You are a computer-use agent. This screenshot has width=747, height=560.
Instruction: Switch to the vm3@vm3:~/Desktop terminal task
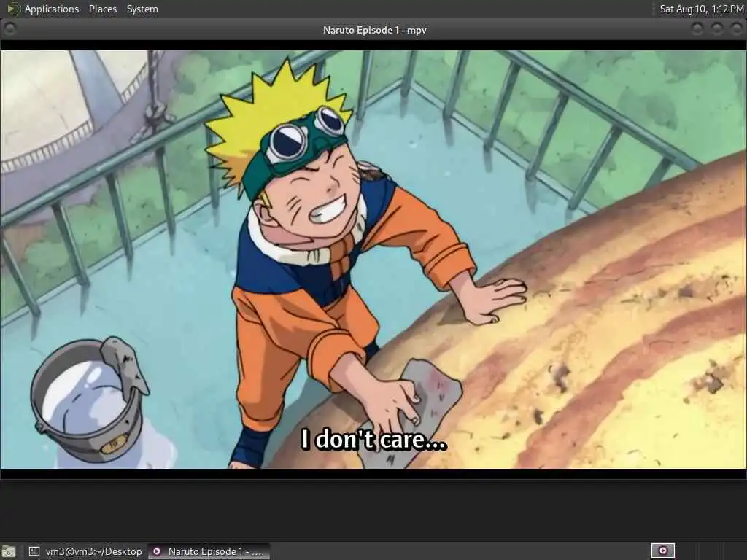[x=85, y=551]
